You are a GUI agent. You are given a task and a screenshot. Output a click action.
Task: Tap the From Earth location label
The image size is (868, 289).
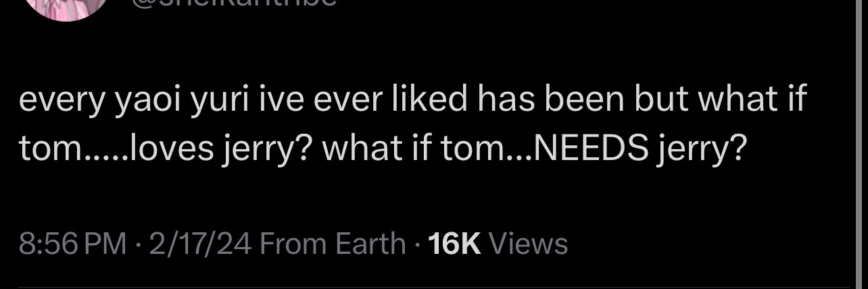click(333, 244)
